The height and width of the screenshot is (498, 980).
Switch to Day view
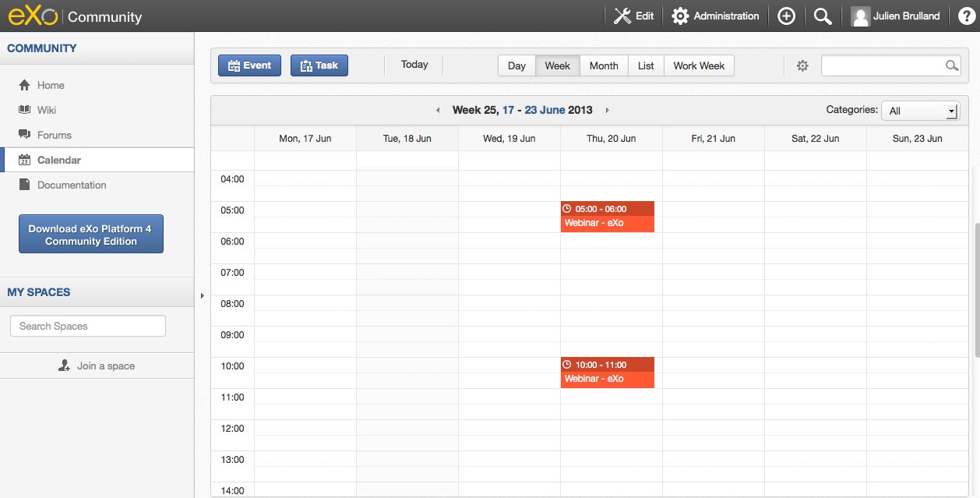click(x=516, y=65)
